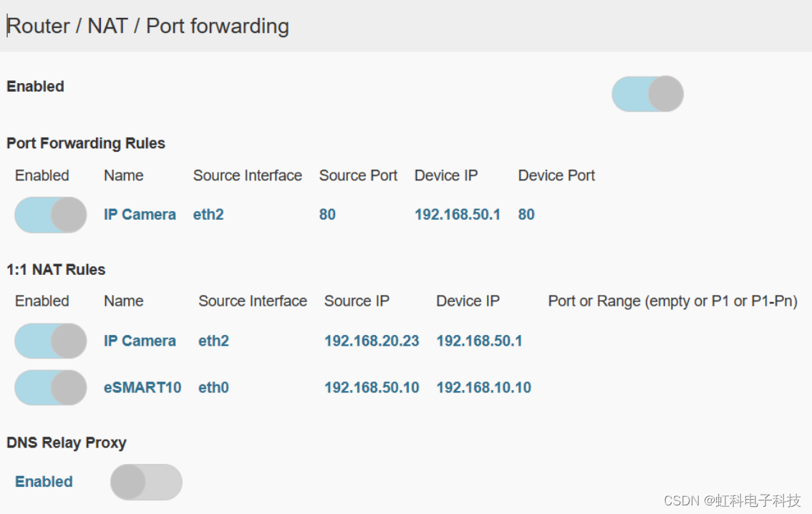
Task: Click source IP 192.168.50.10
Action: click(x=372, y=387)
